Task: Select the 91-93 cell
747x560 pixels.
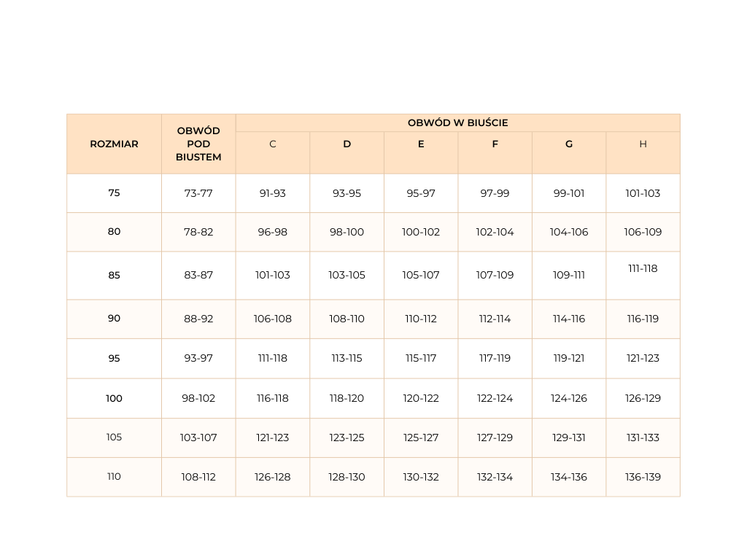Action: click(273, 193)
